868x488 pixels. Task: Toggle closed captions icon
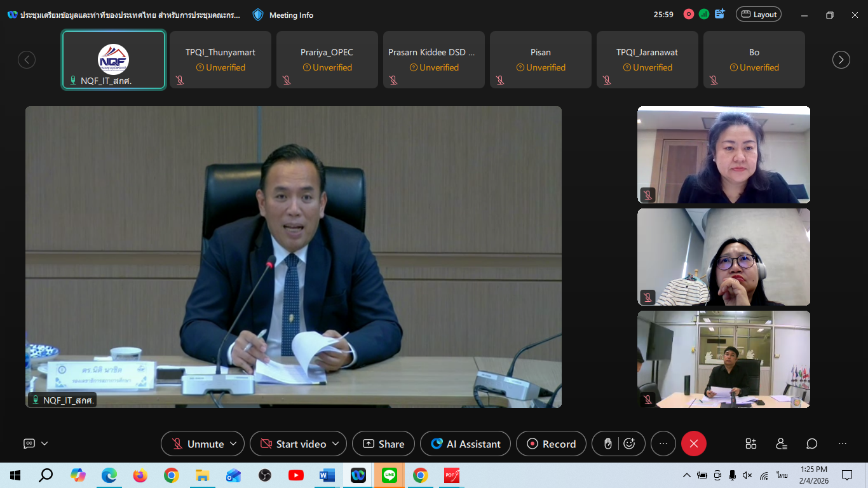pyautogui.click(x=29, y=444)
